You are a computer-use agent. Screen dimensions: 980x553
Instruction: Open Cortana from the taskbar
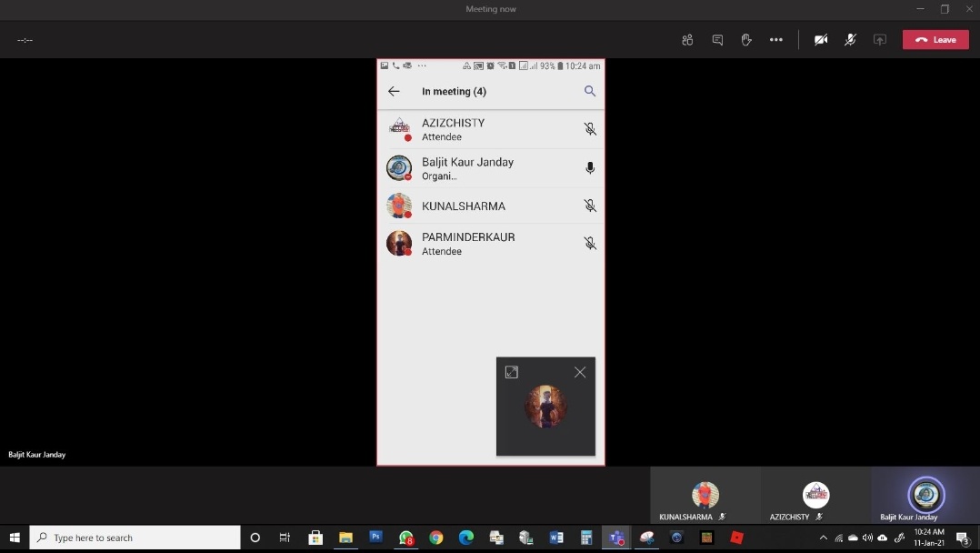point(255,538)
